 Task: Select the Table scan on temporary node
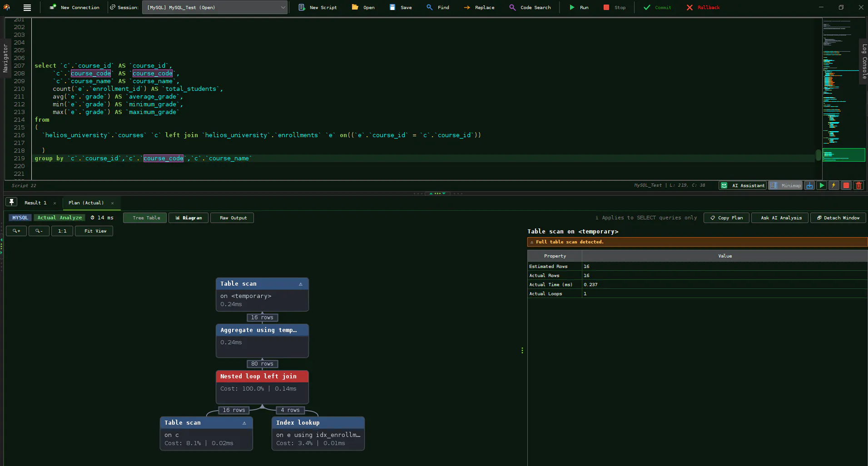click(262, 294)
